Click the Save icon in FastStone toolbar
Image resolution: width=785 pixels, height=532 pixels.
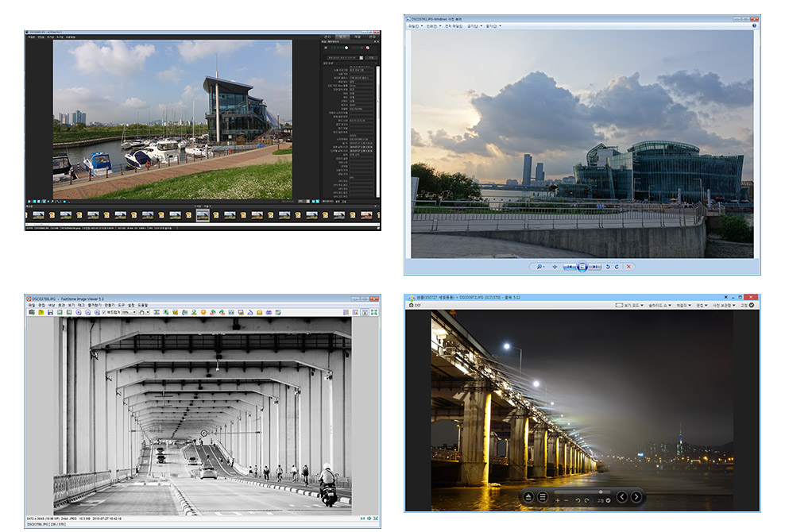50,312
